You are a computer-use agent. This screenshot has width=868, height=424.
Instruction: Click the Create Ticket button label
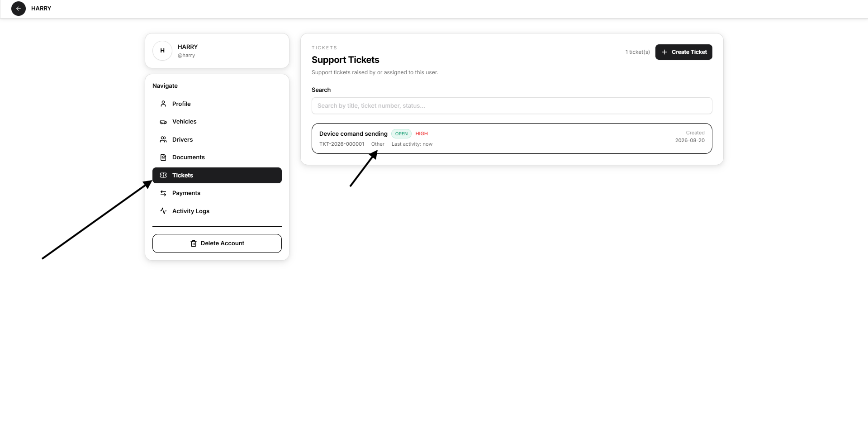(689, 52)
